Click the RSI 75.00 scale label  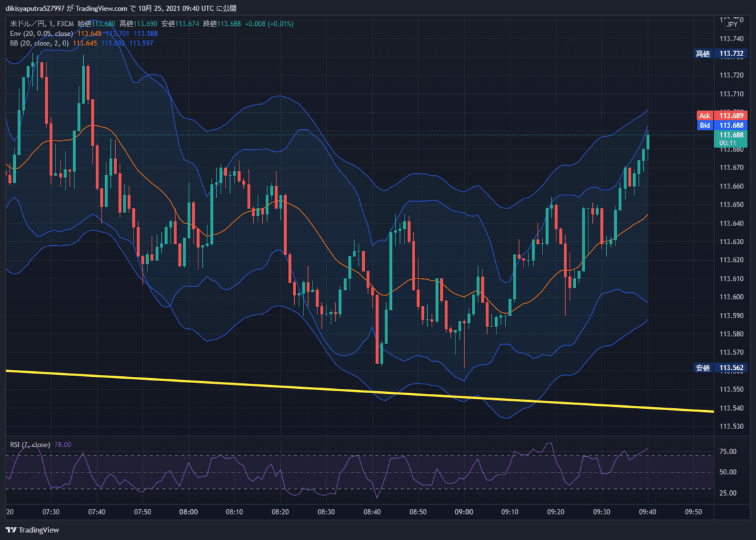728,452
